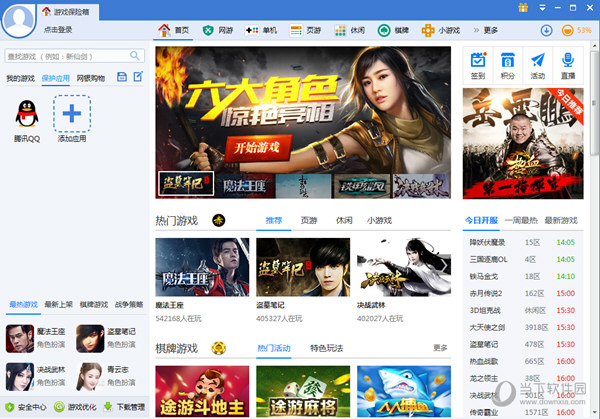Select 战争策略 sidebar tab
600x419 pixels.
pyautogui.click(x=129, y=305)
